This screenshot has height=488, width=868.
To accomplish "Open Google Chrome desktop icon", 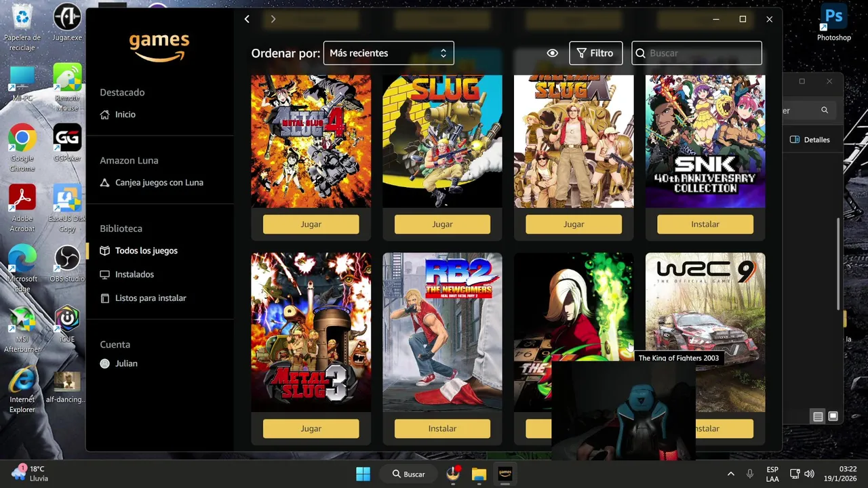I will click(x=22, y=148).
